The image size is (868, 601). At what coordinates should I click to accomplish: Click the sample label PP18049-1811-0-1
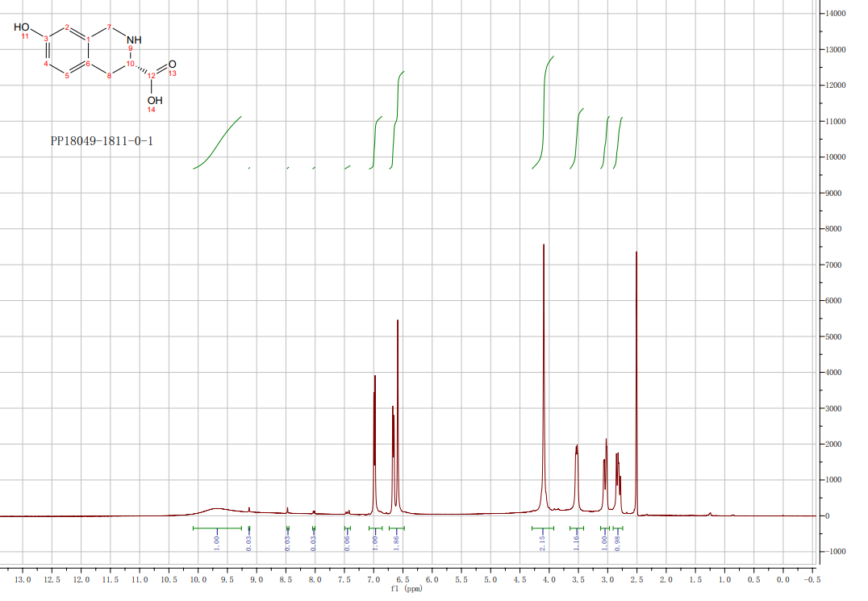pos(102,141)
